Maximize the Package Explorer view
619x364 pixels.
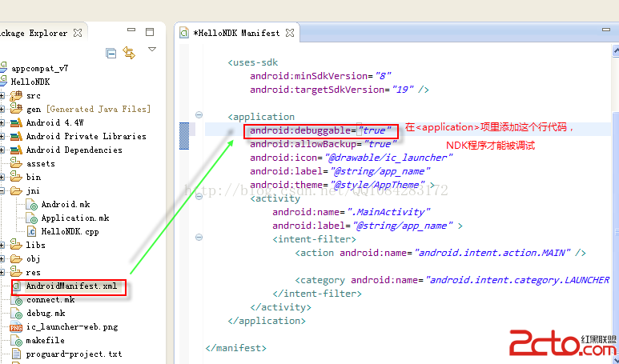[150, 32]
